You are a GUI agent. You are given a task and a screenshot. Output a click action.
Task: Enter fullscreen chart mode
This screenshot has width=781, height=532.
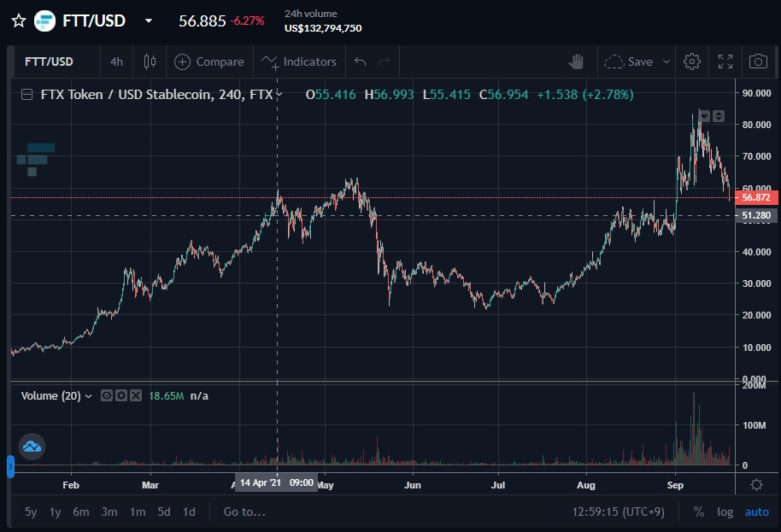tap(725, 61)
